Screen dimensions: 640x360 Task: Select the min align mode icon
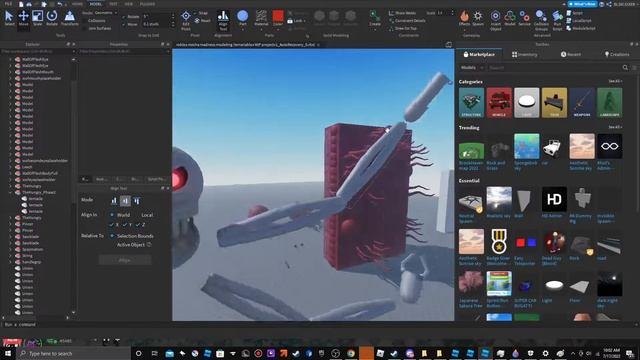tap(114, 200)
